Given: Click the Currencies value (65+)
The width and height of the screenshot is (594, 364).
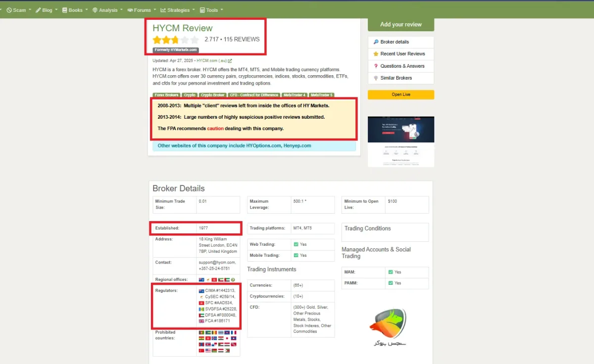Looking at the screenshot, I should (x=299, y=285).
